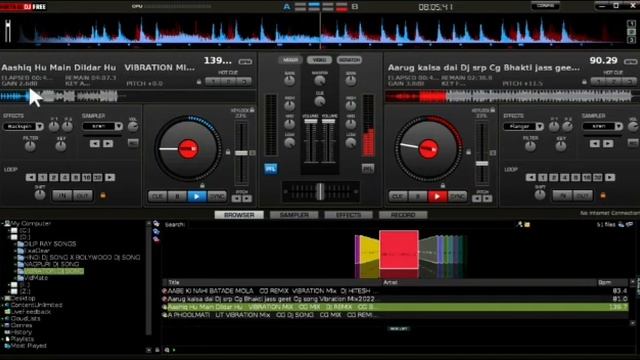Pause deck B with its pause button
640x360 pixels.
tap(418, 196)
